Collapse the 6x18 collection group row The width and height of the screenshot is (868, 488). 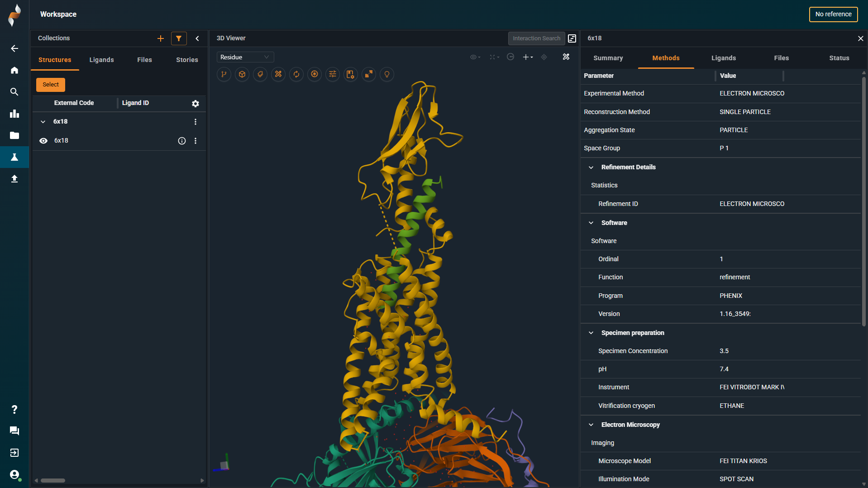[x=43, y=122]
